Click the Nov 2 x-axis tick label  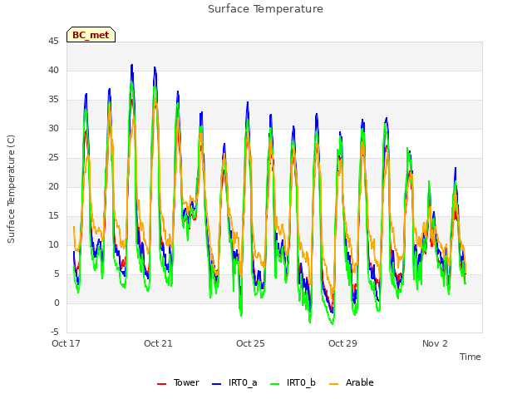pos(435,343)
